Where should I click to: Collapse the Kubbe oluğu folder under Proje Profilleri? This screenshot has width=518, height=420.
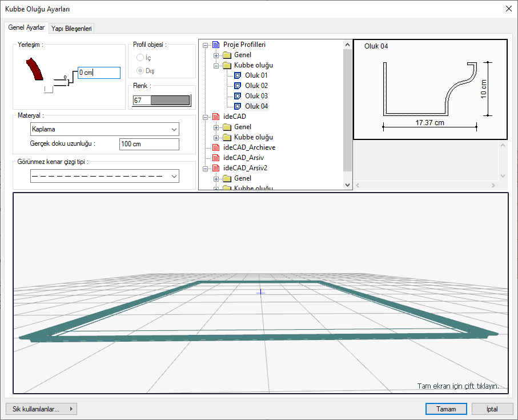[216, 66]
